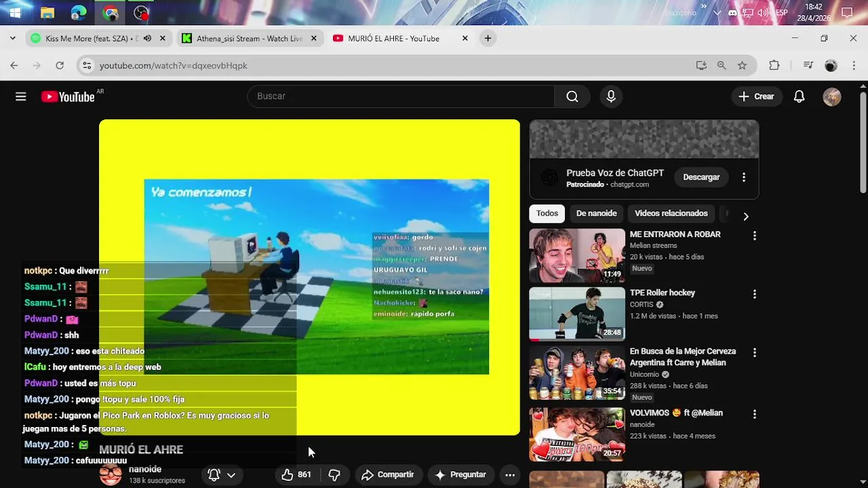The width and height of the screenshot is (868, 488).
Task: Open TPE Roller hockey thumbnail
Action: click(577, 313)
